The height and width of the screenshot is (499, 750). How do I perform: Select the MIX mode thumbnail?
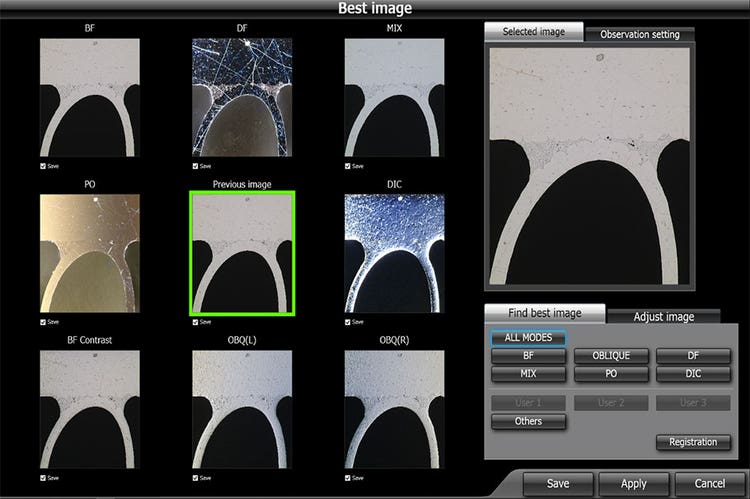coord(394,98)
